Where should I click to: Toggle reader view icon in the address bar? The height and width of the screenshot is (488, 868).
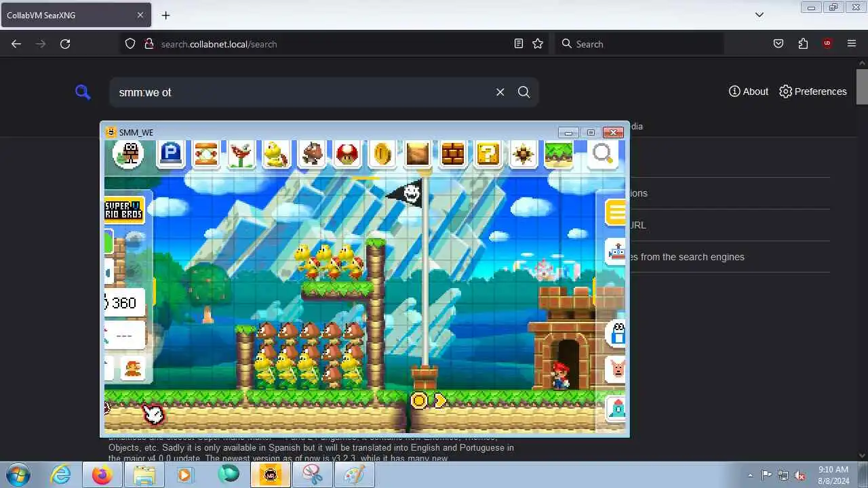coord(519,43)
